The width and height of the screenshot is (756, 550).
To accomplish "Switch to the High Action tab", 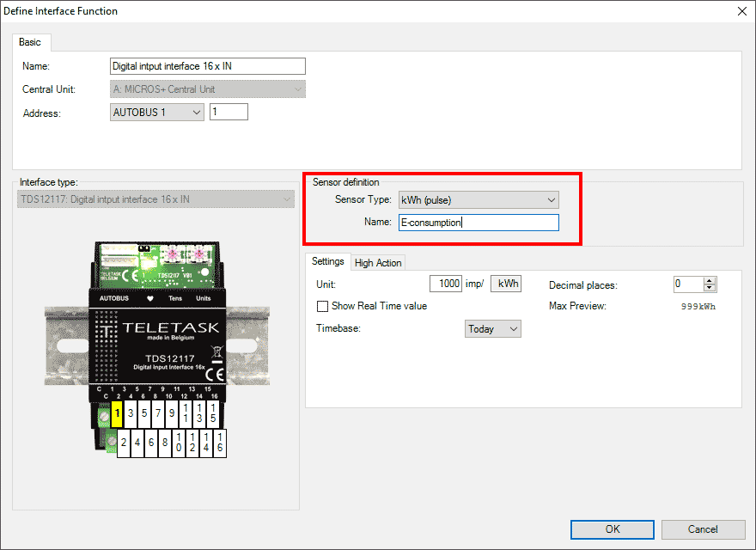I will 378,263.
